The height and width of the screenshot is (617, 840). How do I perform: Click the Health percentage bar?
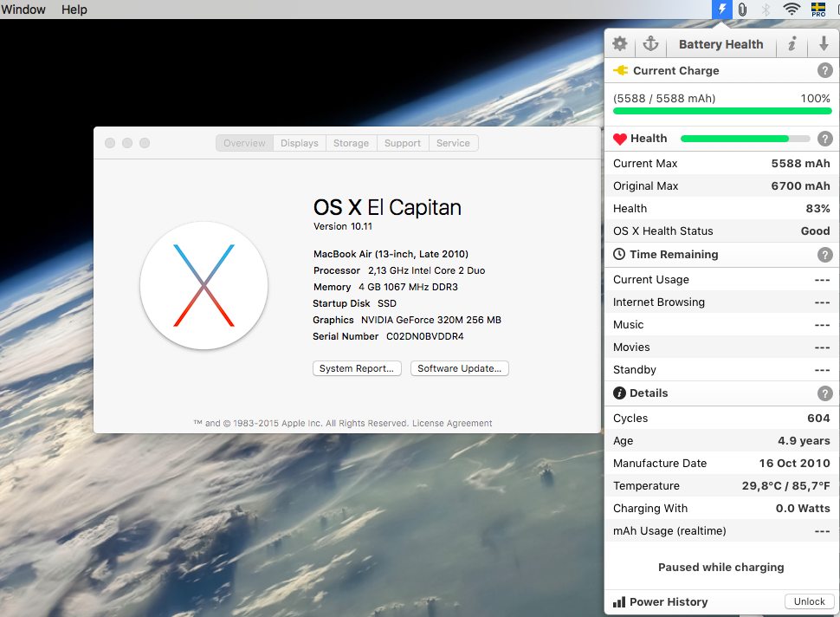coord(746,139)
